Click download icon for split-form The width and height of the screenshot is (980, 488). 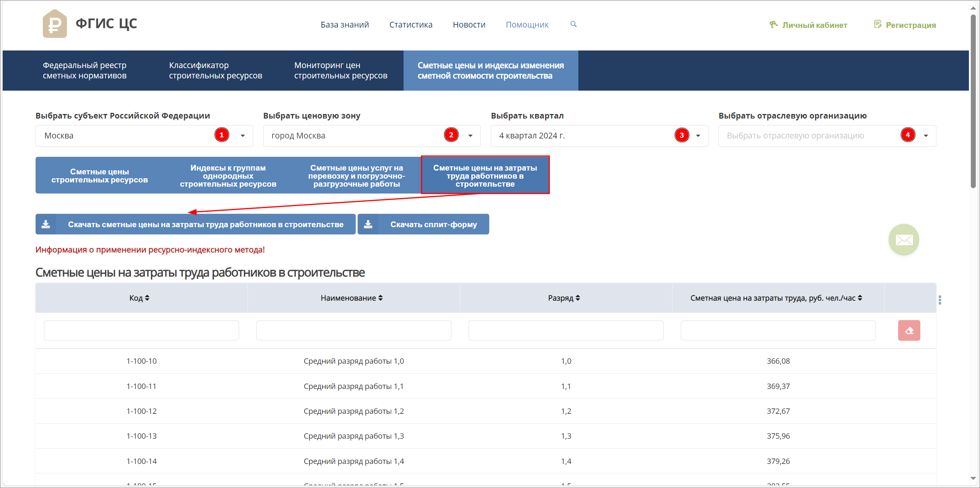click(368, 224)
